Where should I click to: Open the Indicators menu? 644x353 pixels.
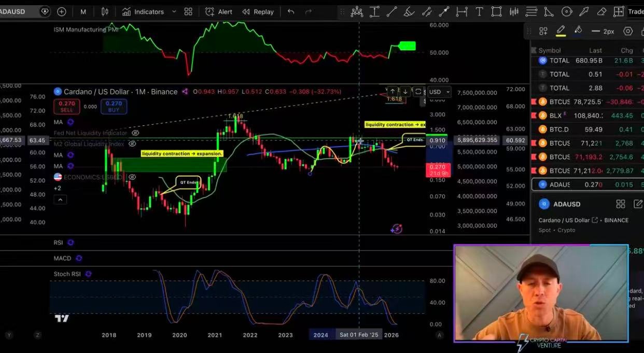pyautogui.click(x=143, y=11)
